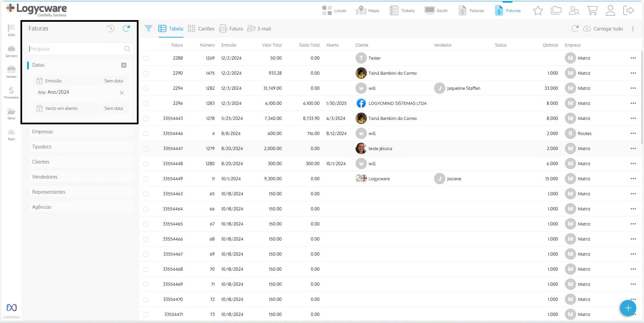Viewport: 644px width, 323px height.
Task: Open the favorites star icon
Action: coord(538,11)
